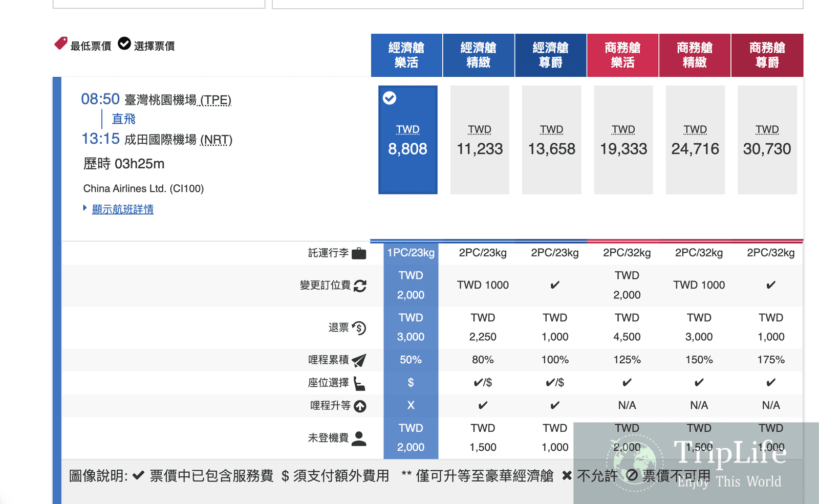Click the 最低票價 legend label
819x504 pixels.
91,46
